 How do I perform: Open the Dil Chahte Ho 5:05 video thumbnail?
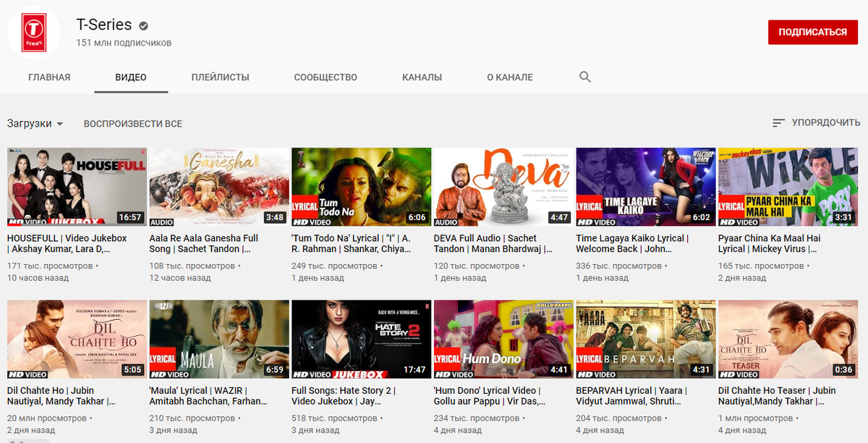(77, 339)
